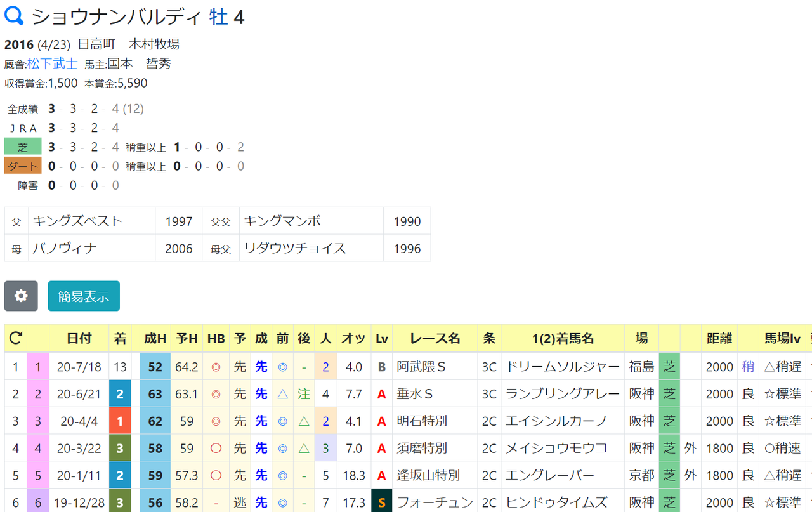812x512 pixels.
Task: Click winner name エングレーバー
Action: 550,476
